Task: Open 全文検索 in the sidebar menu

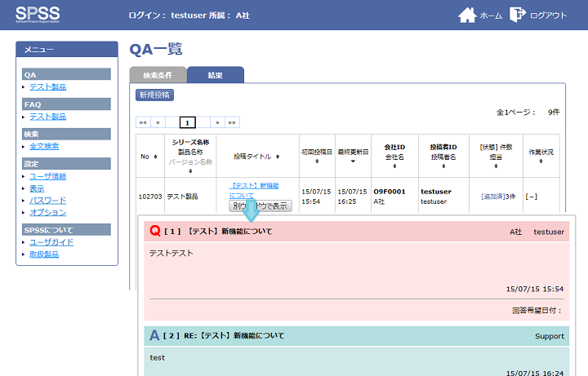Action: pyautogui.click(x=44, y=146)
